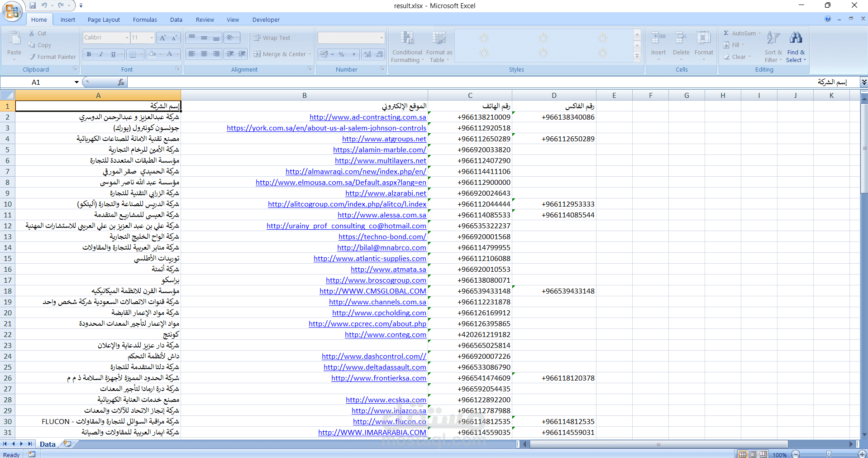Activate the Format Painter
This screenshot has width=868, height=458.
(52, 57)
